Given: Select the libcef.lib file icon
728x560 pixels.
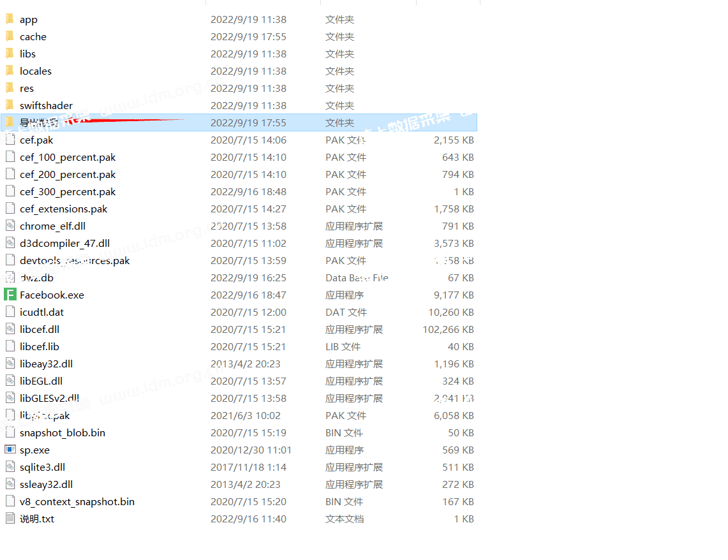Looking at the screenshot, I should (10, 346).
